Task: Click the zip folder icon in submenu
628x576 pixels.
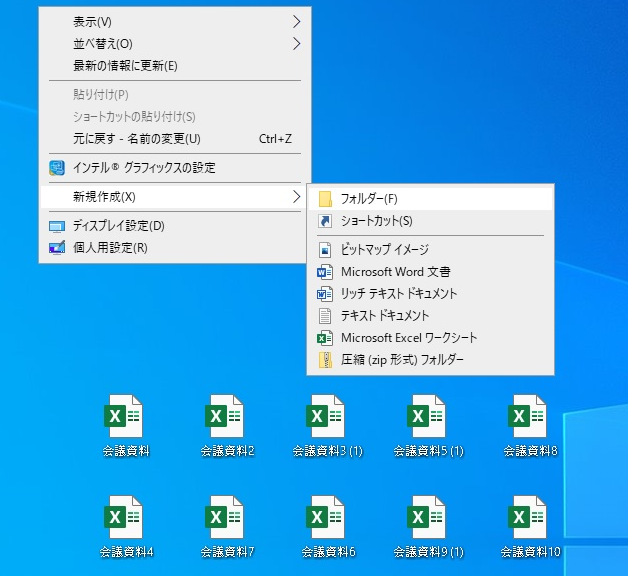Action: click(x=325, y=360)
